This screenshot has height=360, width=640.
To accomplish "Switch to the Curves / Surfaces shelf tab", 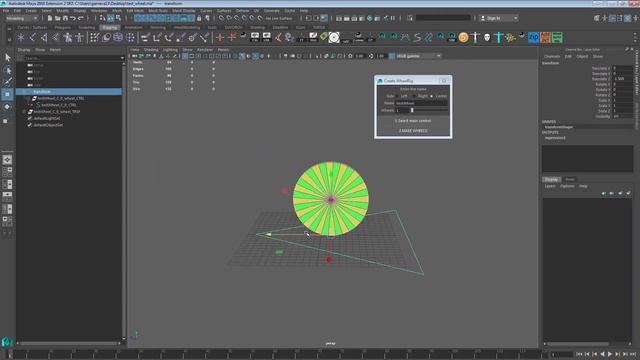I will tap(32, 27).
